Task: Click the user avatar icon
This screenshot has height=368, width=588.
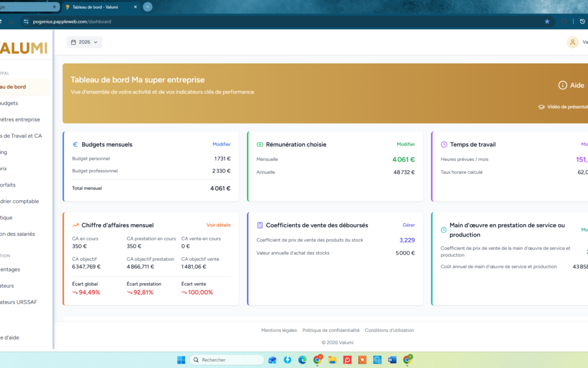Action: point(572,42)
